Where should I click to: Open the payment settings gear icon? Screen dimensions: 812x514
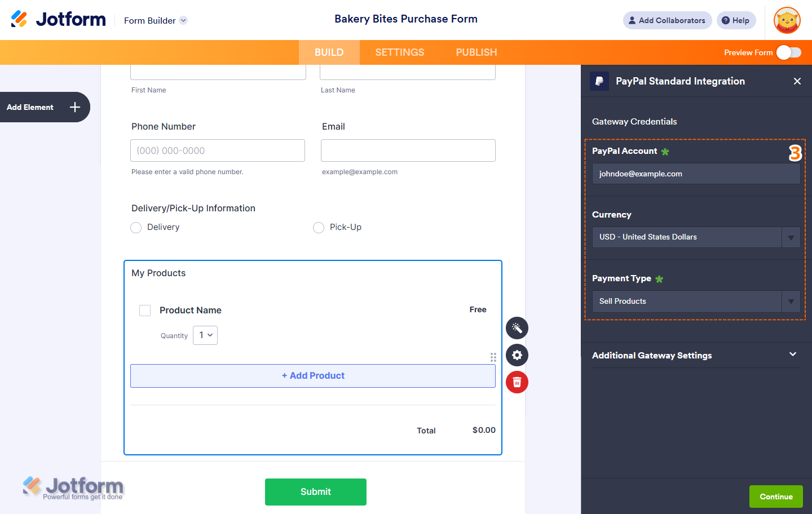click(517, 355)
